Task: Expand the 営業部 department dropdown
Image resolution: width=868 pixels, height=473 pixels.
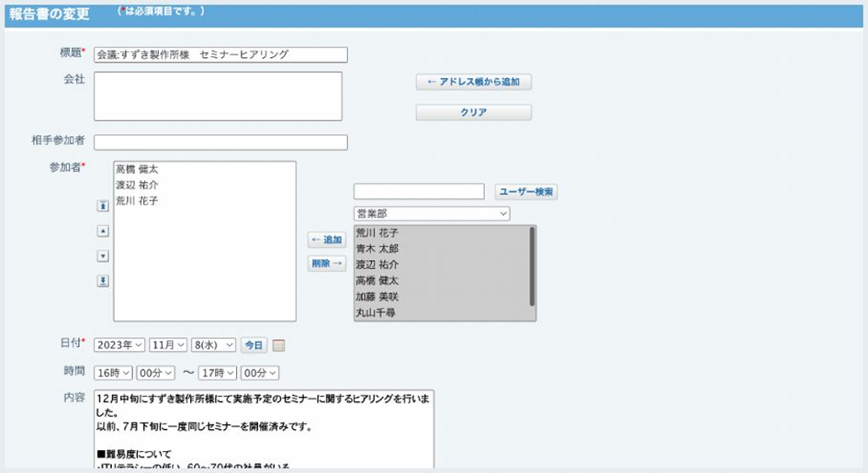Action: pyautogui.click(x=431, y=213)
